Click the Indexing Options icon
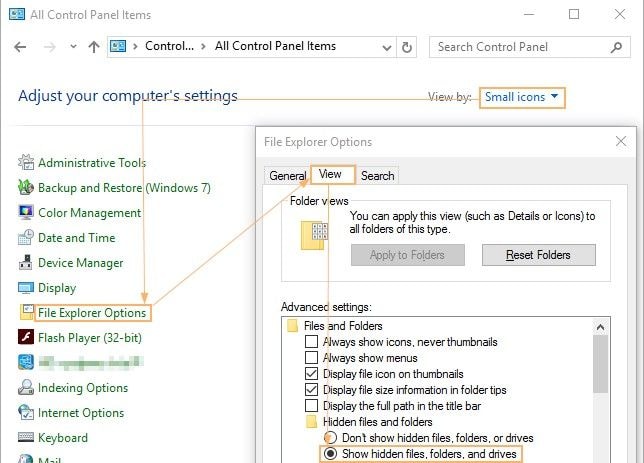The width and height of the screenshot is (644, 463). coord(26,388)
